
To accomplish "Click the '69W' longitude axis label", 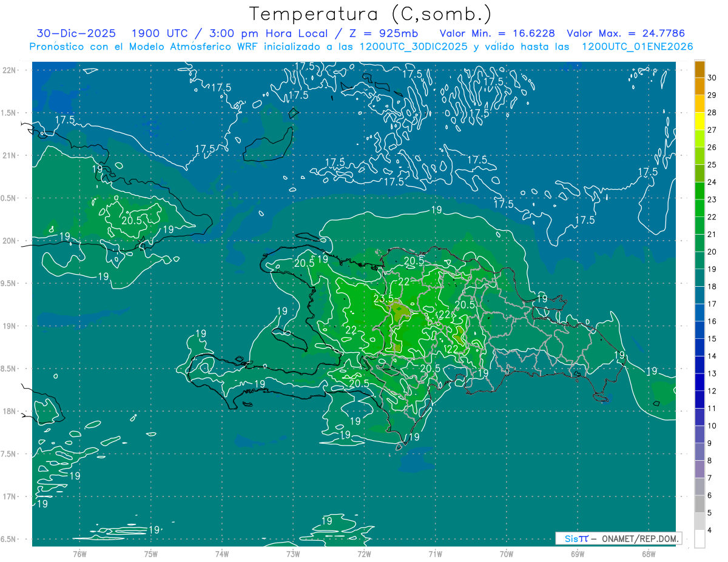I will tap(577, 554).
